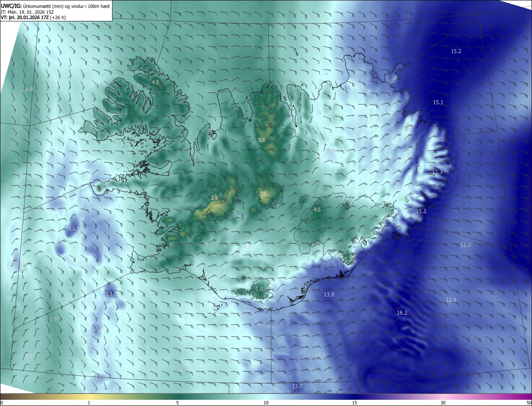Click the 4.5 value over the Westfjords

pos(155,83)
